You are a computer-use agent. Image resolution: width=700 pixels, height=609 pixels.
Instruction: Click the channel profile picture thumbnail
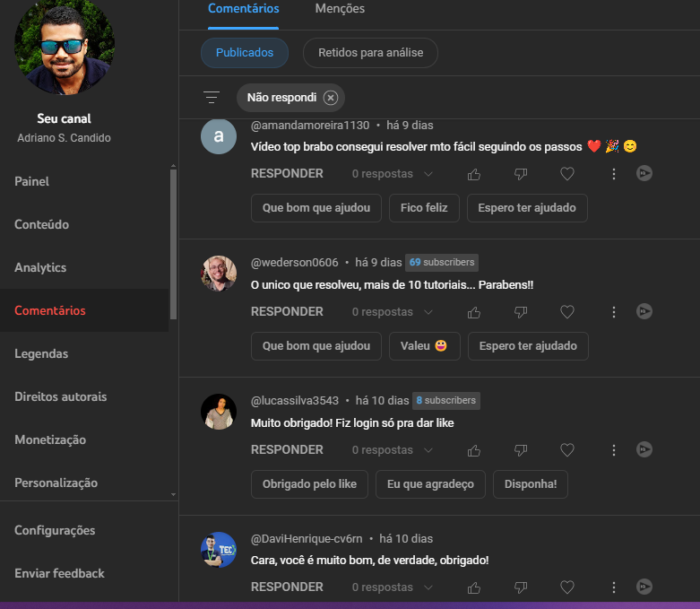(65, 45)
